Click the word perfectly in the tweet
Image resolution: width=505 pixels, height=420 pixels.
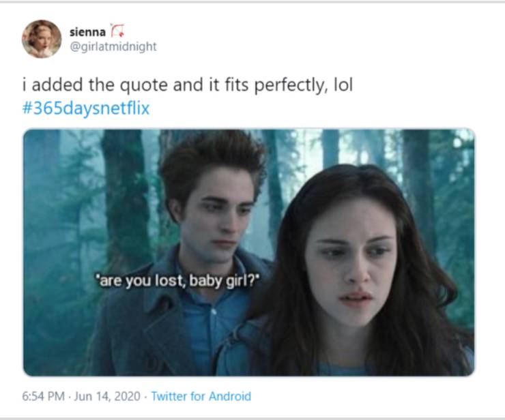289,86
